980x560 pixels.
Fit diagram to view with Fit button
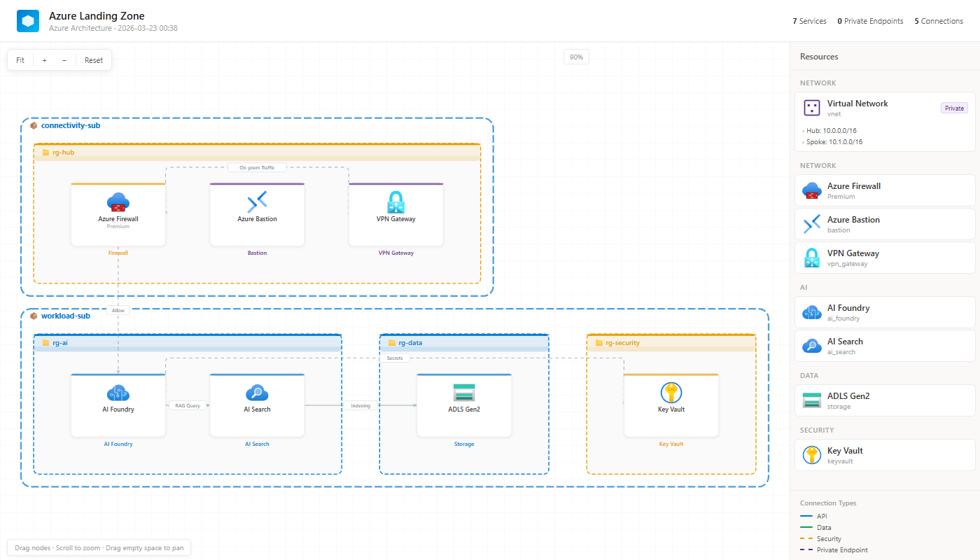tap(20, 60)
